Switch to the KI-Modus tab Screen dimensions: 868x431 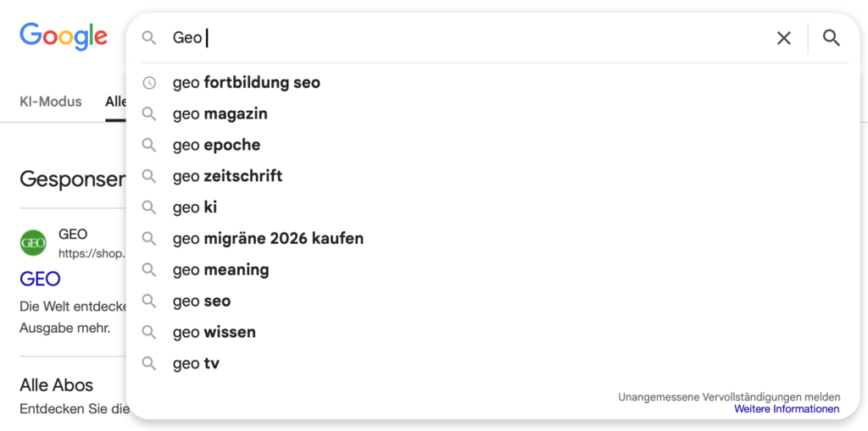[x=51, y=102]
